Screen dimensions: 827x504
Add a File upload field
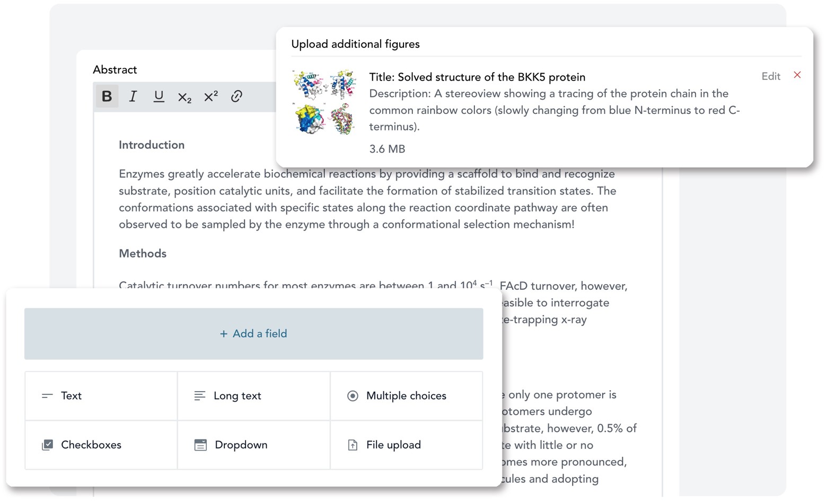(406, 445)
